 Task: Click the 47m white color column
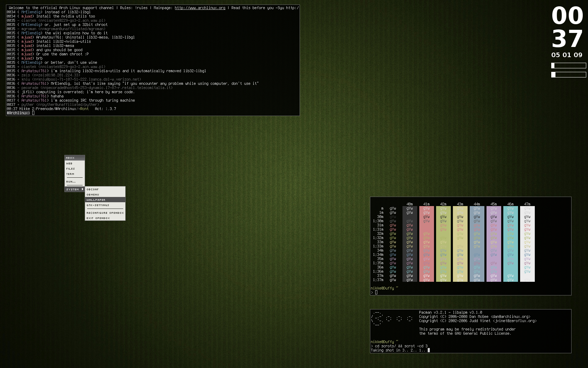click(527, 244)
